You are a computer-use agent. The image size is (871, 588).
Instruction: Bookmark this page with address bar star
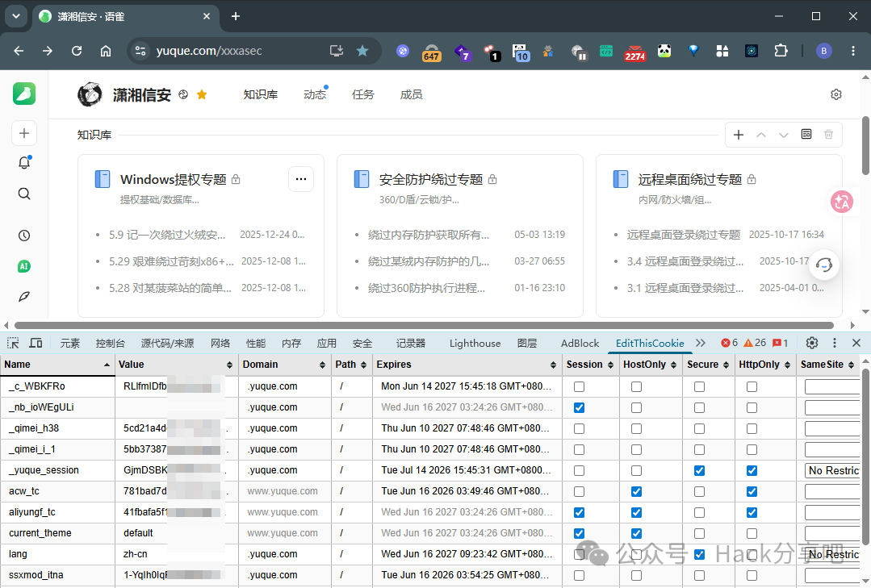tap(362, 51)
